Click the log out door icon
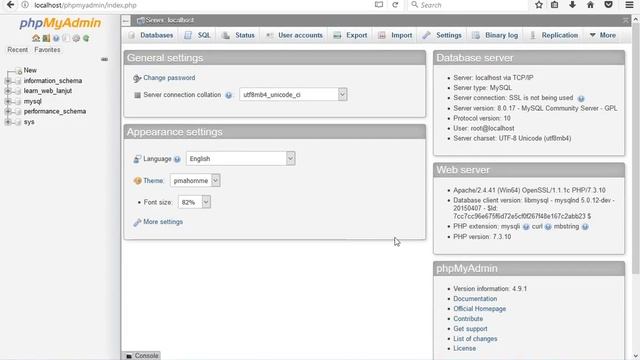Image resolution: width=640 pixels, height=360 pixels. (46, 38)
